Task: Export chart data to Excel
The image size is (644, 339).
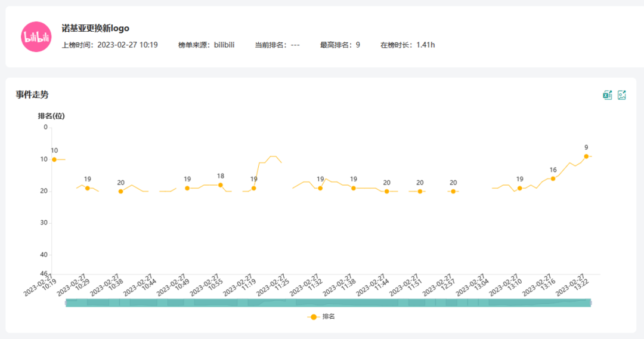Action: [608, 95]
